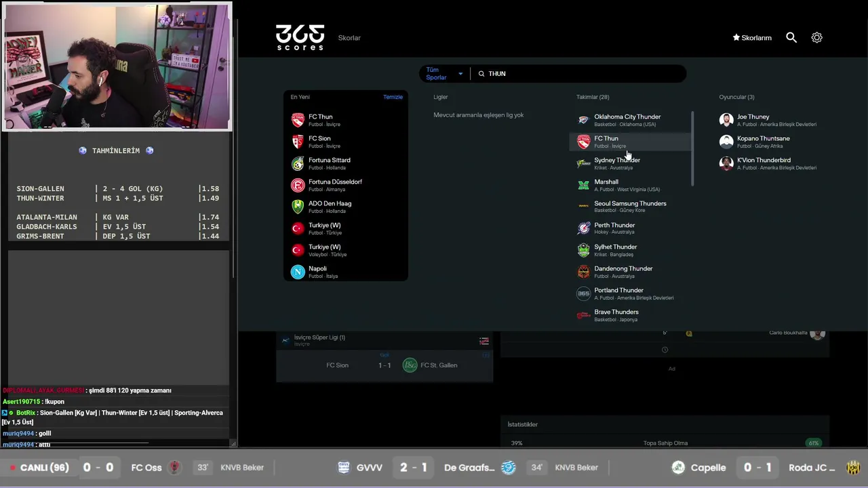Click FC St. Gallen crest icon
The width and height of the screenshot is (868, 488).
click(x=410, y=365)
